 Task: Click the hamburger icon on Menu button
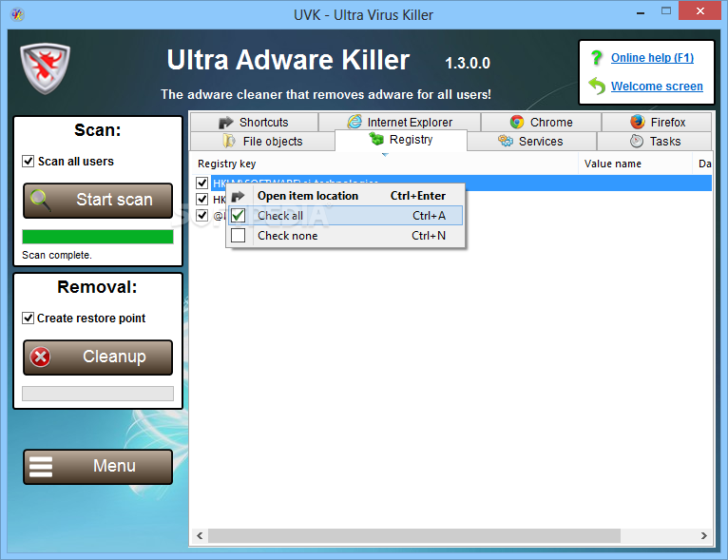click(x=41, y=467)
